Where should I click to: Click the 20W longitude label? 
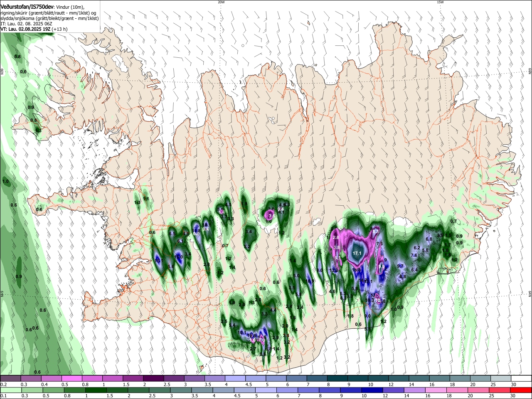pyautogui.click(x=221, y=2)
